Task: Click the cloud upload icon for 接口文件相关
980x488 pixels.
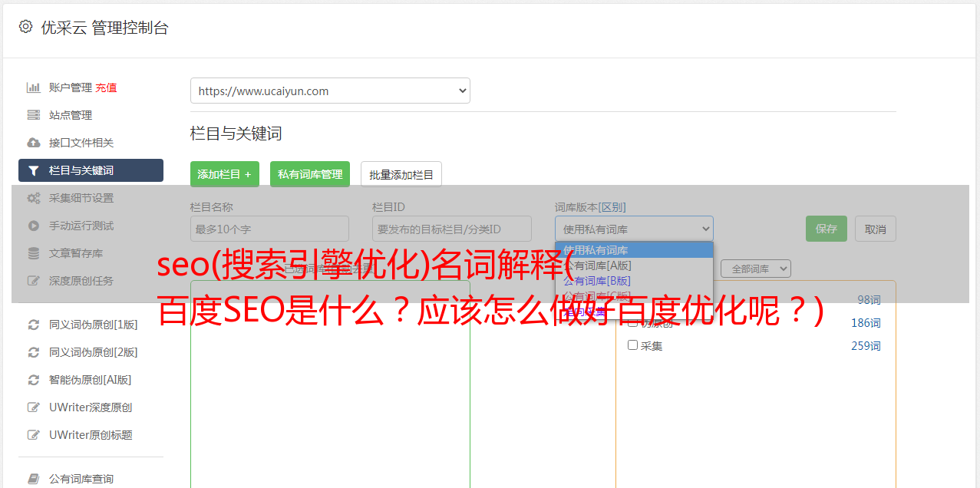Action: 33,143
